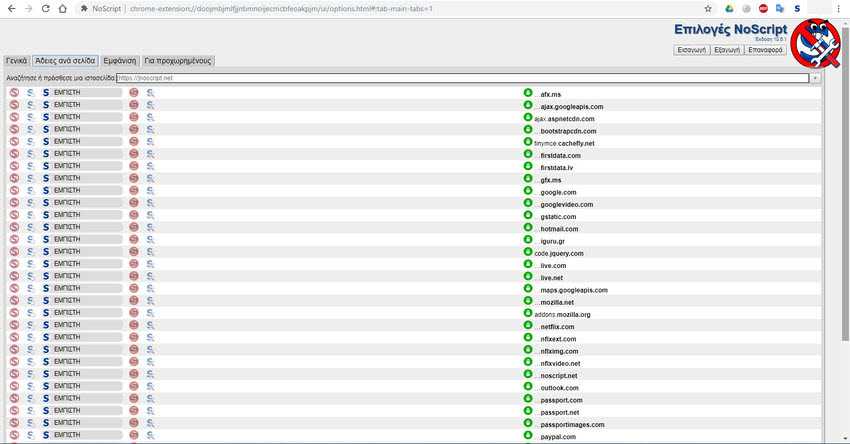This screenshot has width=850, height=444.
Task: Set bootstrapcdn.com to Temporarily trusted preset
Action: [30, 130]
